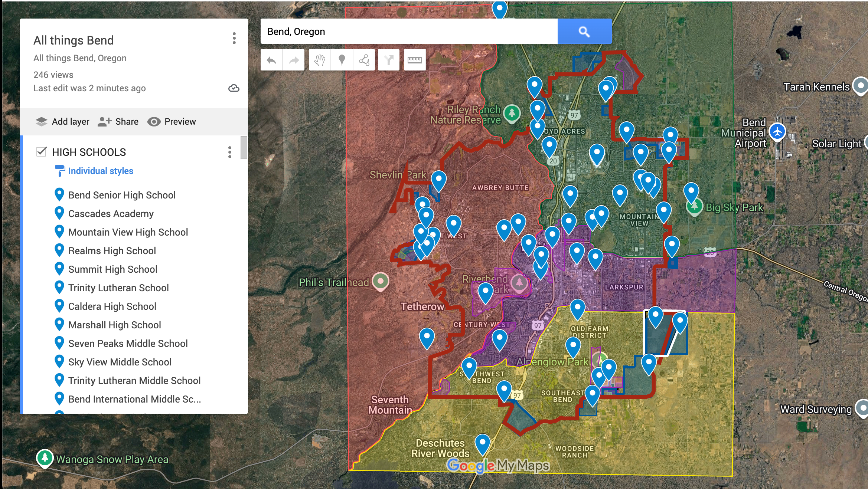Select the add marker tool
Screen dimensions: 868x489
342,60
